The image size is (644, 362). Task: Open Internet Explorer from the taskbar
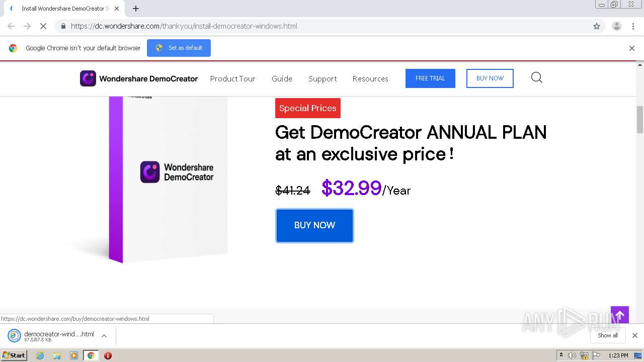[x=40, y=355]
